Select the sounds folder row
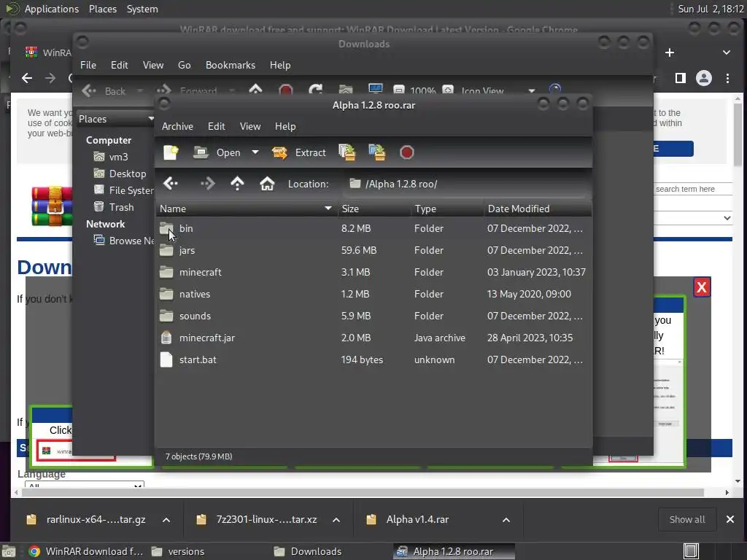The image size is (747, 560). [x=373, y=316]
